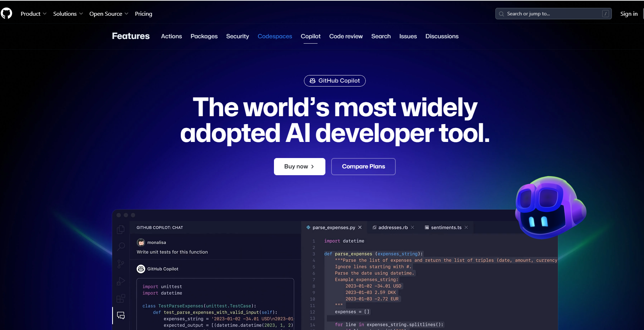This screenshot has width=644, height=330.
Task: Click 'def parse_expenses' line in editor
Action: pyautogui.click(x=374, y=254)
